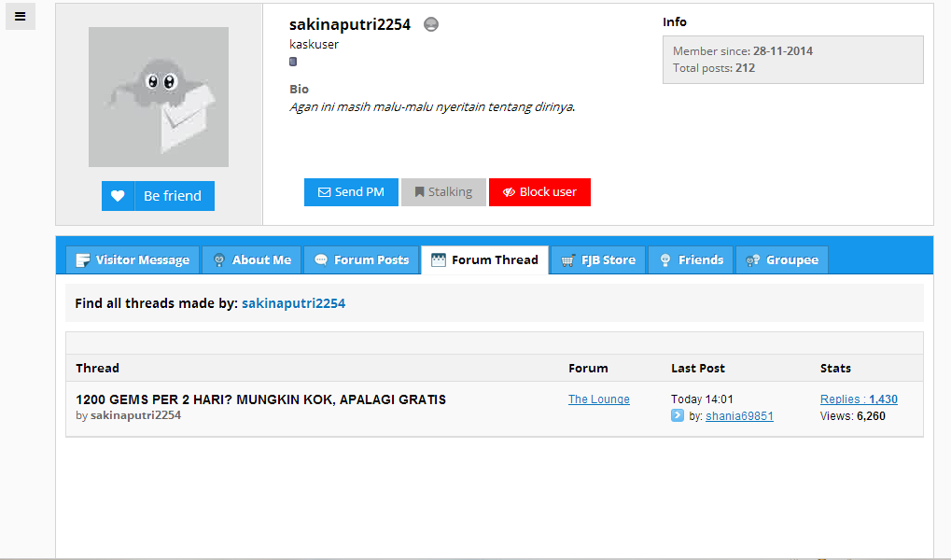
Task: Click the Be friend button
Action: point(159,196)
